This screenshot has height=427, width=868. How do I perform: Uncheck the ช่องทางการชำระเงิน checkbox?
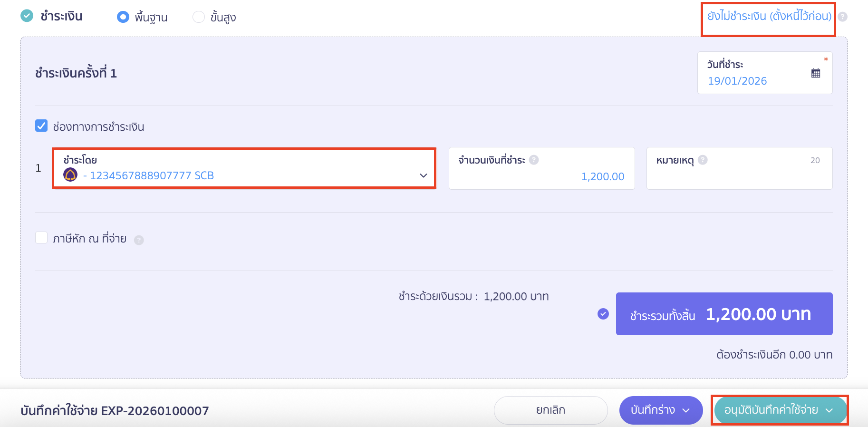click(41, 126)
